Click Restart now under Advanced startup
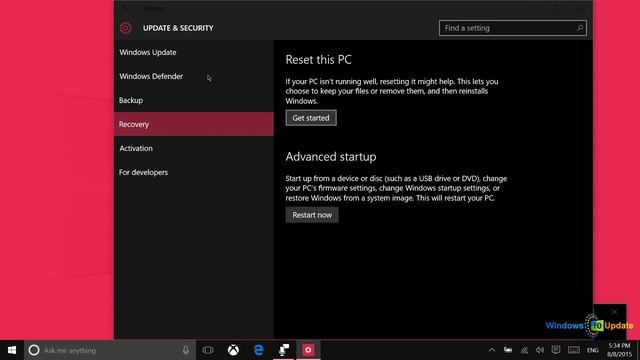 point(312,215)
